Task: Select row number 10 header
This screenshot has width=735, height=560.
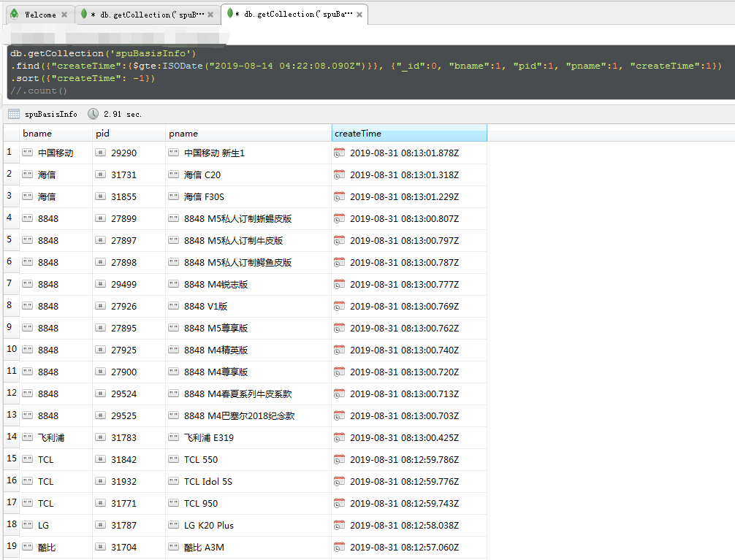Action: [x=11, y=350]
